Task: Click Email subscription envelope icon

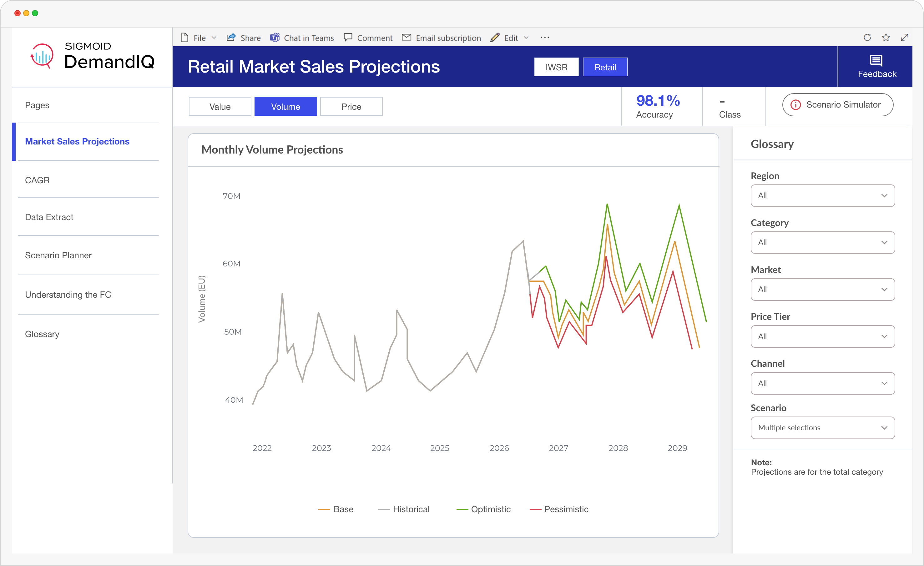Action: click(406, 38)
